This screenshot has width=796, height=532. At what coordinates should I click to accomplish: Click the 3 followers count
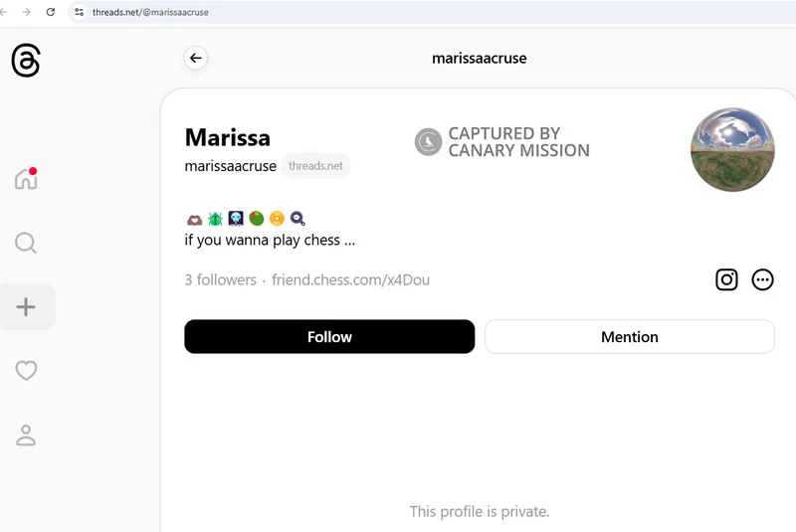220,280
